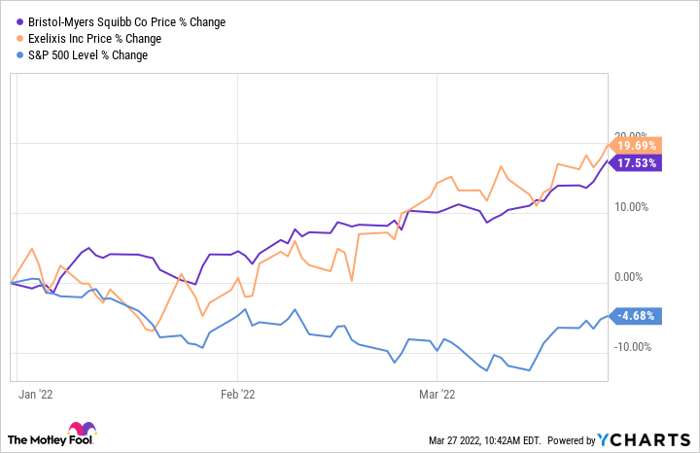Click the blue -4.68% value flag
Image resolution: width=700 pixels, height=453 pixels.
pos(633,317)
